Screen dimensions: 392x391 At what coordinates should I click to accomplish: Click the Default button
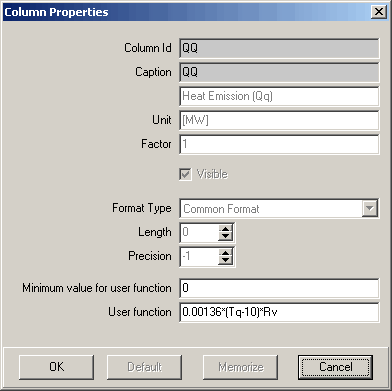pos(144,367)
